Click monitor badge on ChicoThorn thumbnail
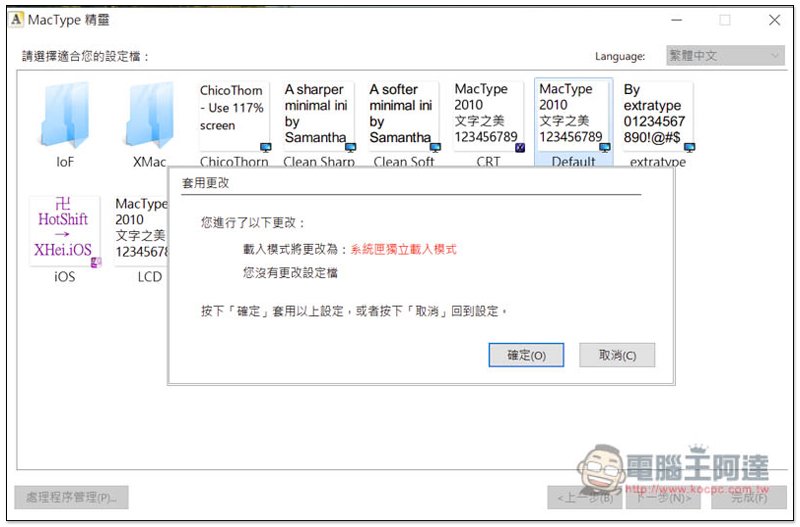The height and width of the screenshot is (527, 800). pos(266,147)
